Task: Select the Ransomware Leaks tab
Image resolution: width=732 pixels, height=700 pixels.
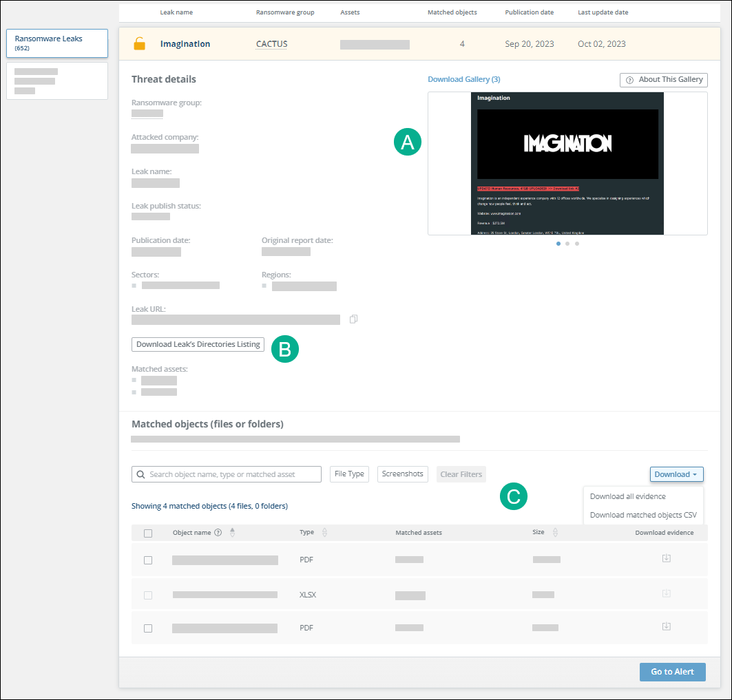Action: pos(57,43)
